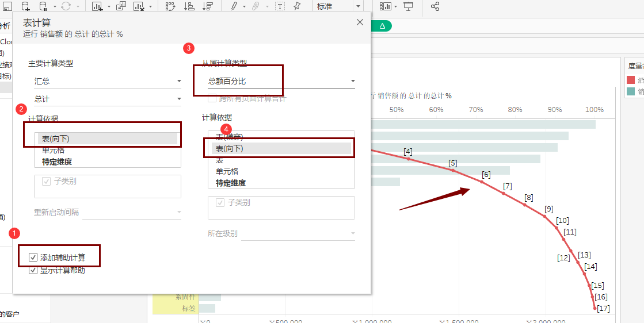Click the Refresh data toolbar icon
This screenshot has width=644, height=323.
pos(65,6)
